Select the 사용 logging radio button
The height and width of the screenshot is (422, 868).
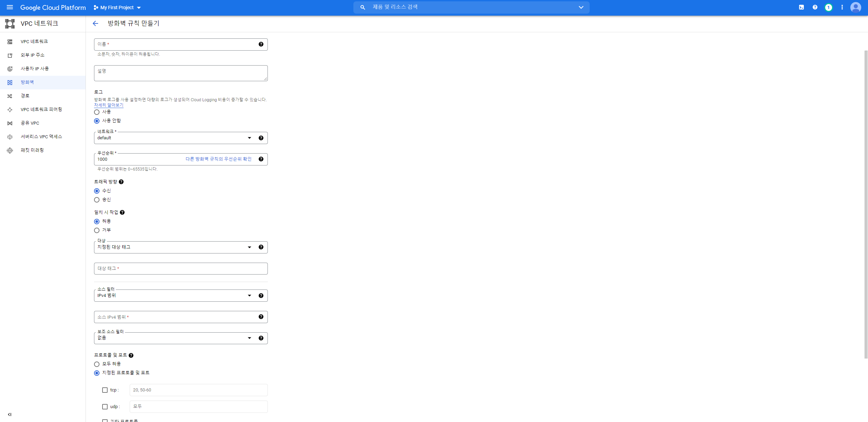pyautogui.click(x=97, y=112)
